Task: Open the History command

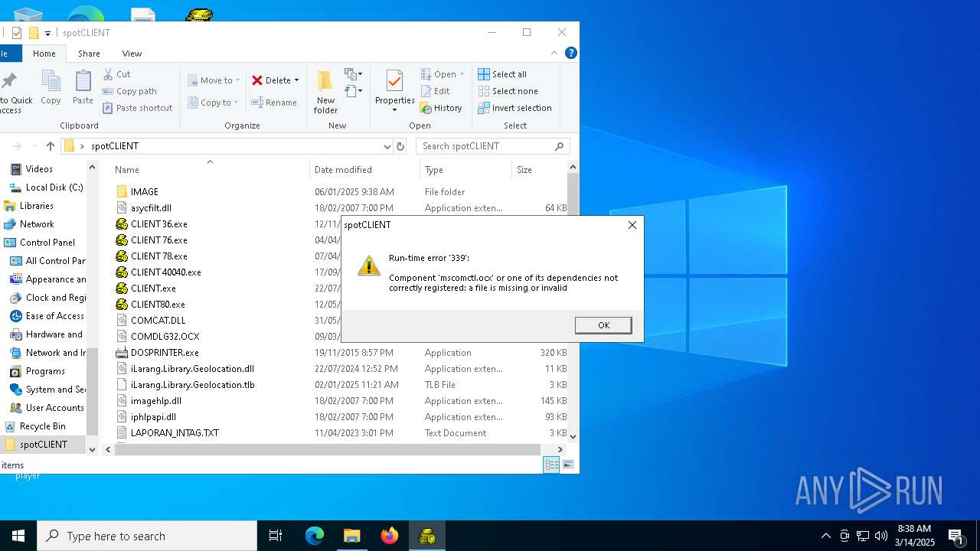Action: coord(441,108)
